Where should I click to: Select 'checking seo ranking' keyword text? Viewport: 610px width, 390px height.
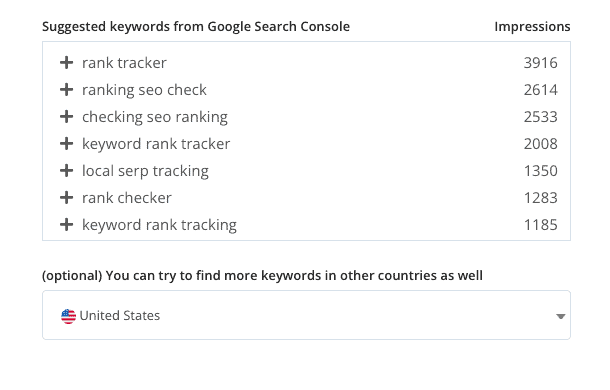tap(155, 117)
